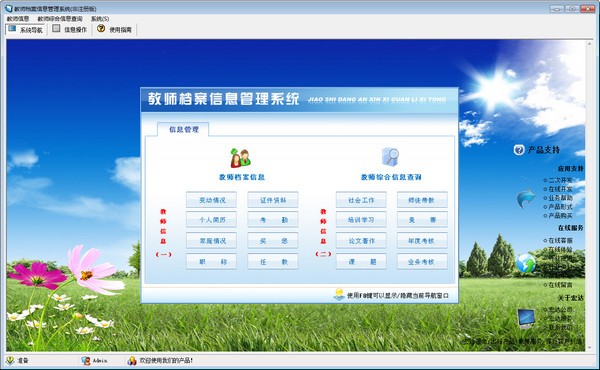
Task: Follow the 二次开发 link
Action: (560, 180)
